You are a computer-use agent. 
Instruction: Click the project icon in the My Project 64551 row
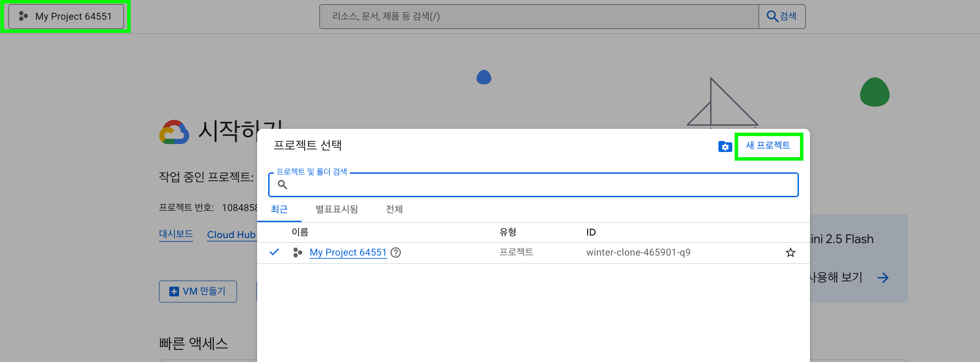coord(298,253)
